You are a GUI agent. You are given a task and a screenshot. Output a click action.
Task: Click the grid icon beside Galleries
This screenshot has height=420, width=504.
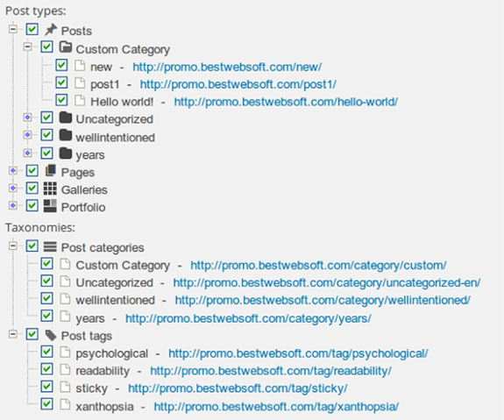point(50,189)
